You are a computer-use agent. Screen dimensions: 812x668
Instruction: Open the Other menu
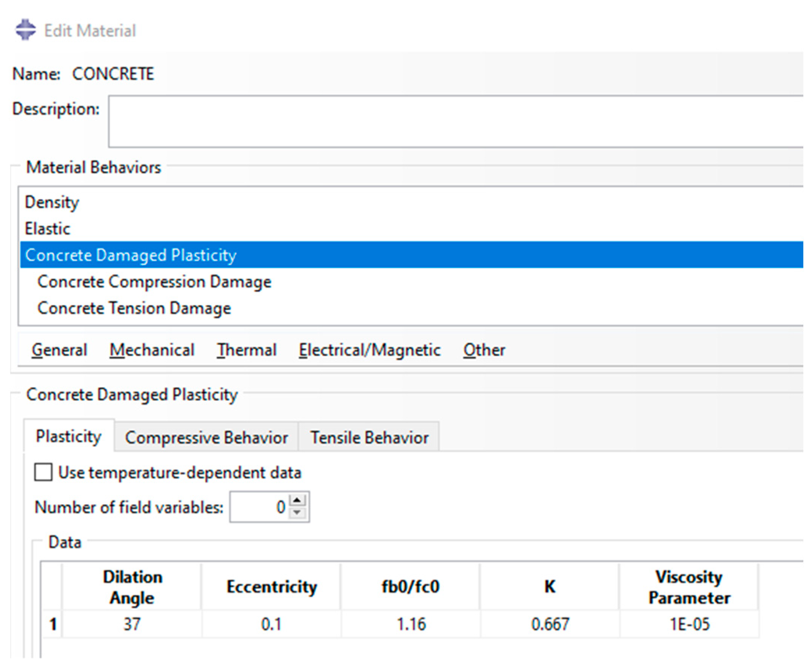[x=484, y=350]
